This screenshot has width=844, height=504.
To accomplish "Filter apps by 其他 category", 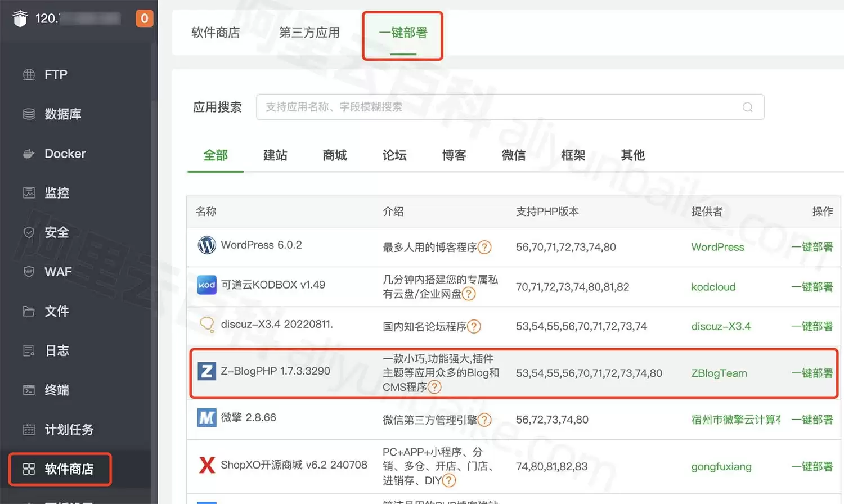I will [x=633, y=155].
